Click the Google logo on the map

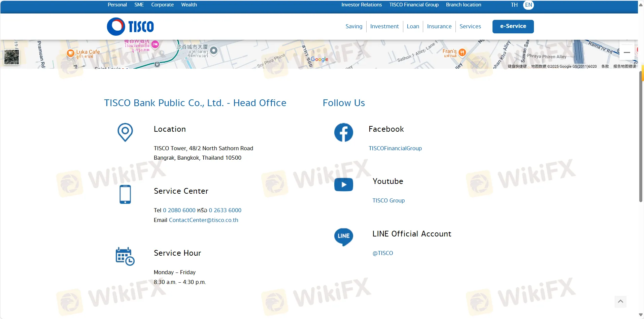(319, 59)
